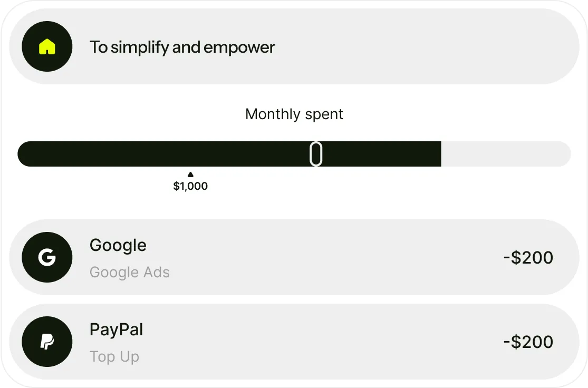Click the yellow home icon
The height and width of the screenshot is (388, 588).
click(47, 47)
